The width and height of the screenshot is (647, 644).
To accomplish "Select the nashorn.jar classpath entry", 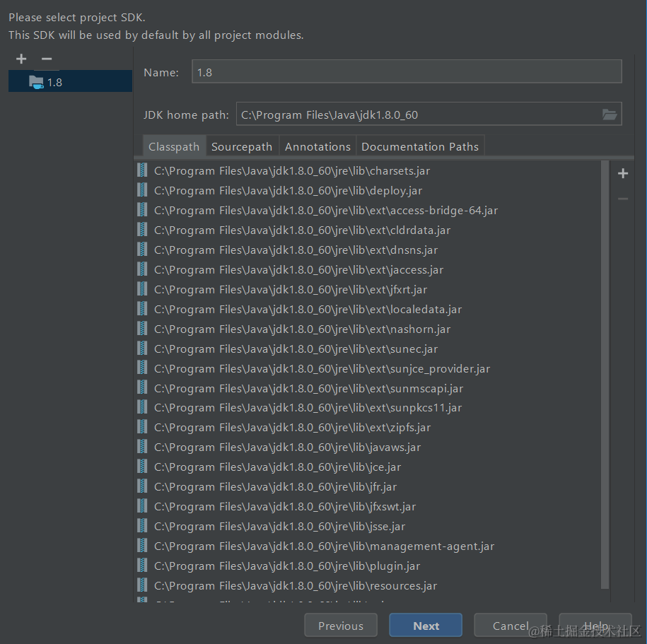I will pos(367,329).
